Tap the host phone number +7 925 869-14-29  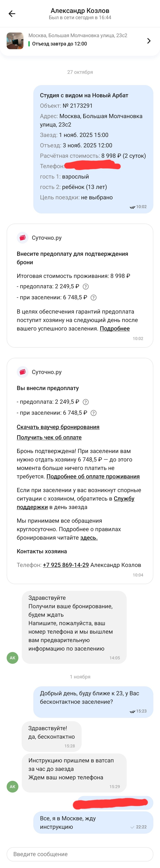[x=66, y=565]
